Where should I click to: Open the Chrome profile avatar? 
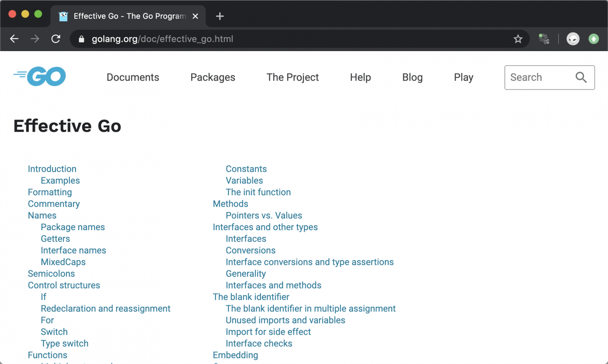[573, 39]
